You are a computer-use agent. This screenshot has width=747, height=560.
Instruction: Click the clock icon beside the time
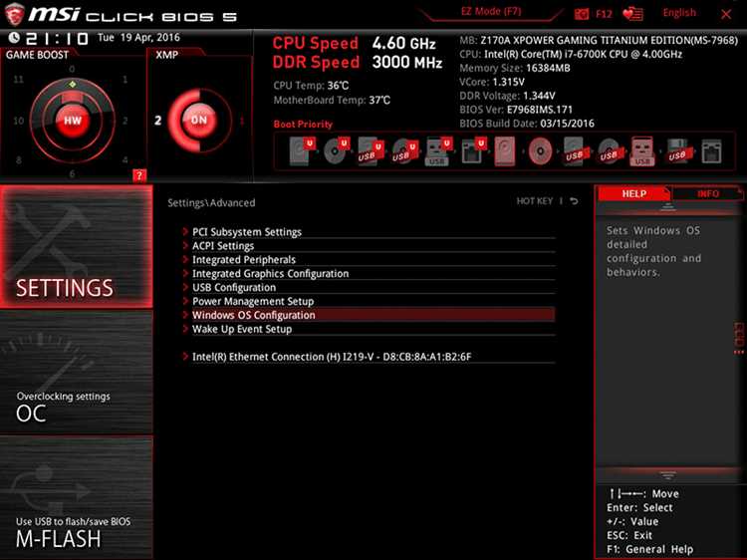pyautogui.click(x=14, y=37)
